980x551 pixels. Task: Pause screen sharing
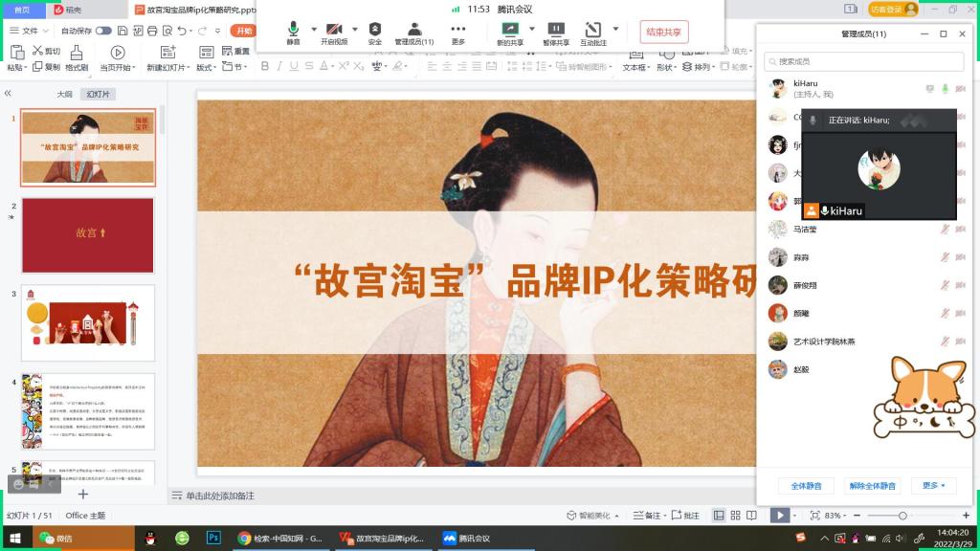click(556, 33)
